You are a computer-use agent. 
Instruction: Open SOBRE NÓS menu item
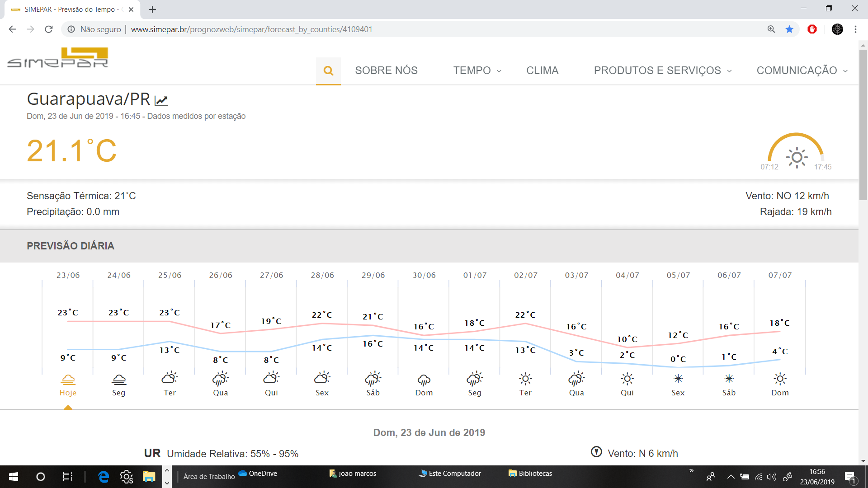click(386, 70)
